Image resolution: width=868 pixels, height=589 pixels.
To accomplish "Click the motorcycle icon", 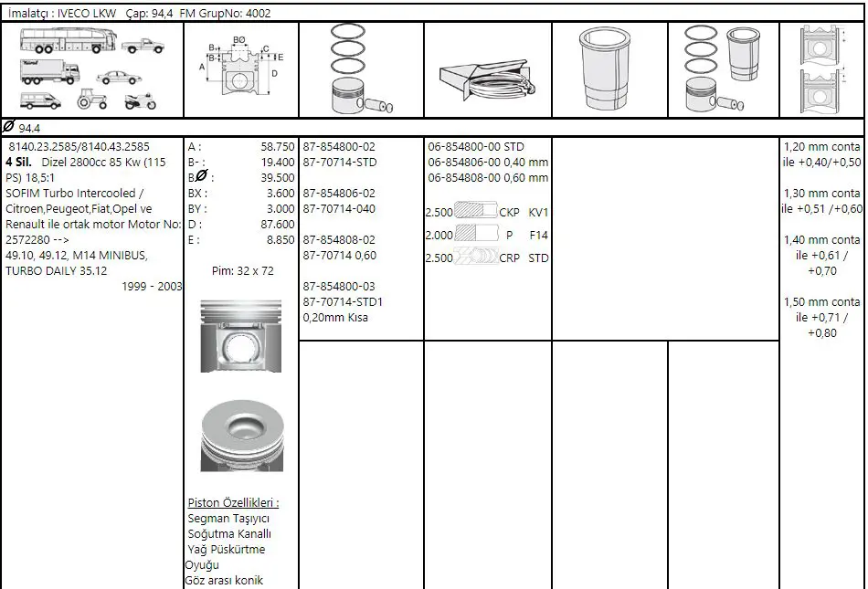I will [139, 101].
